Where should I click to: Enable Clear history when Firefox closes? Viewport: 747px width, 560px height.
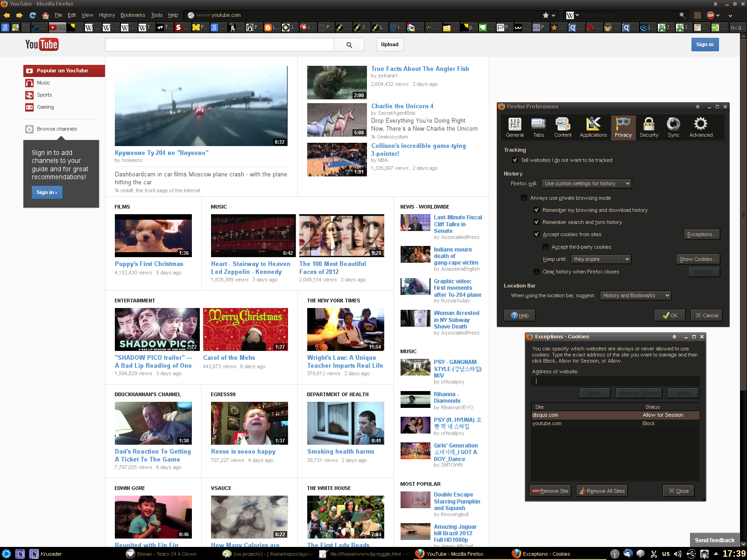[536, 272]
